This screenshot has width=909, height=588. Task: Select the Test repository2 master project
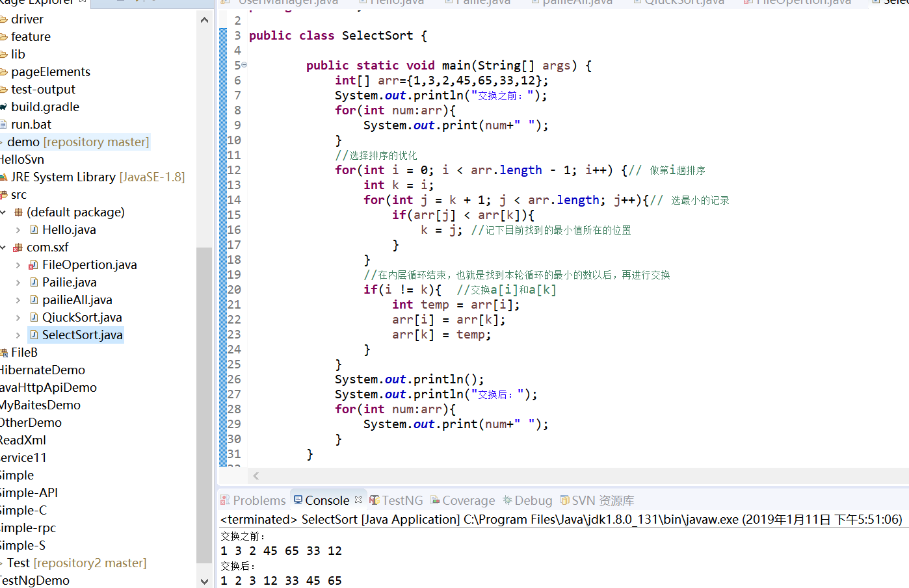click(x=77, y=563)
